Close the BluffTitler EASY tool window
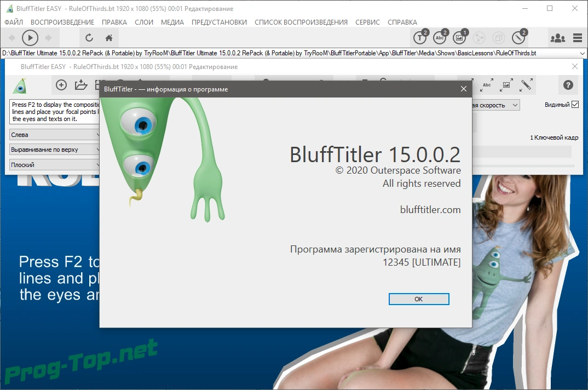588x390 pixels. [x=575, y=66]
